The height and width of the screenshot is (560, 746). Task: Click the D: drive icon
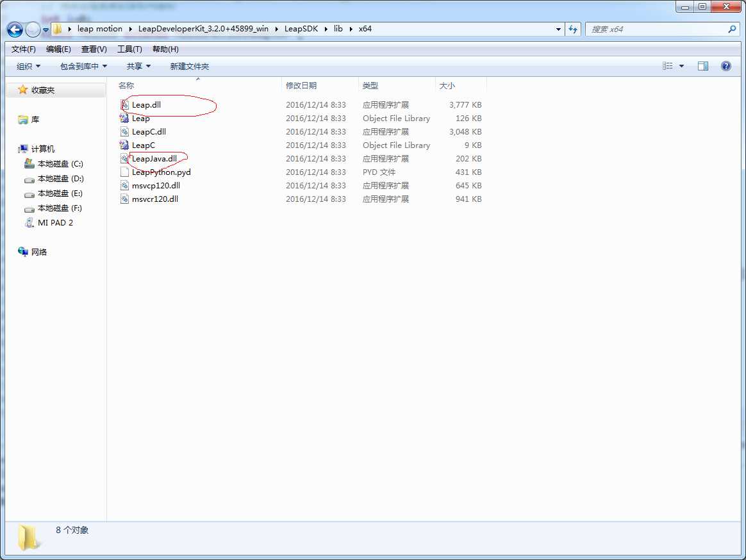(x=29, y=179)
